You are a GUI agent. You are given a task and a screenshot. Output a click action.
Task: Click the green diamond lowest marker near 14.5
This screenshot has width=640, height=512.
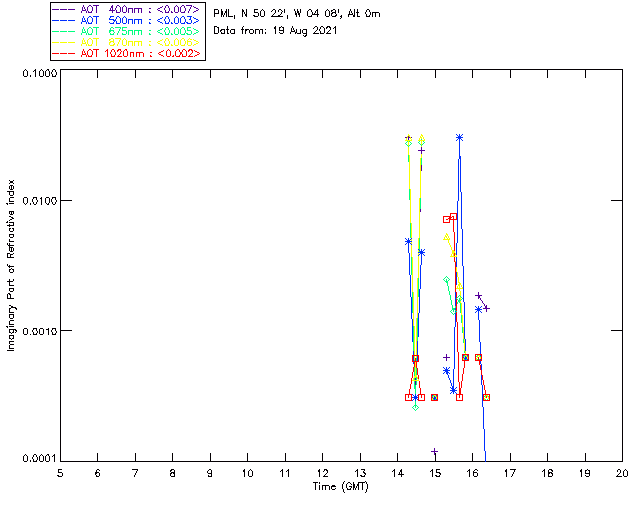[x=416, y=407]
